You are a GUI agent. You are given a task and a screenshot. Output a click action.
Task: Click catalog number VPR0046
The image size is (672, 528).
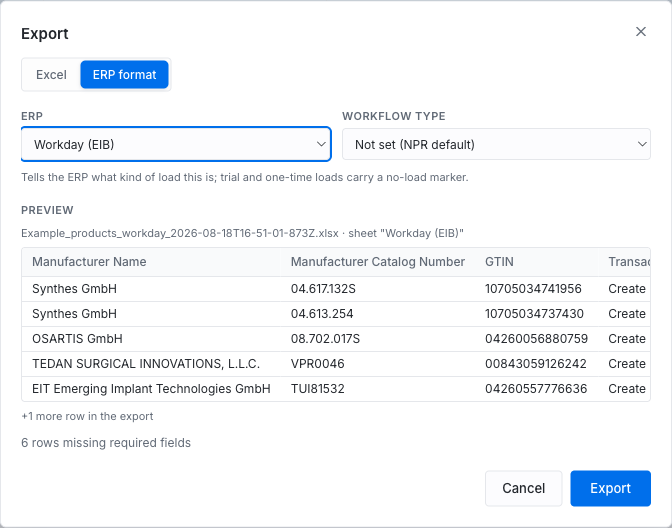[318, 364]
